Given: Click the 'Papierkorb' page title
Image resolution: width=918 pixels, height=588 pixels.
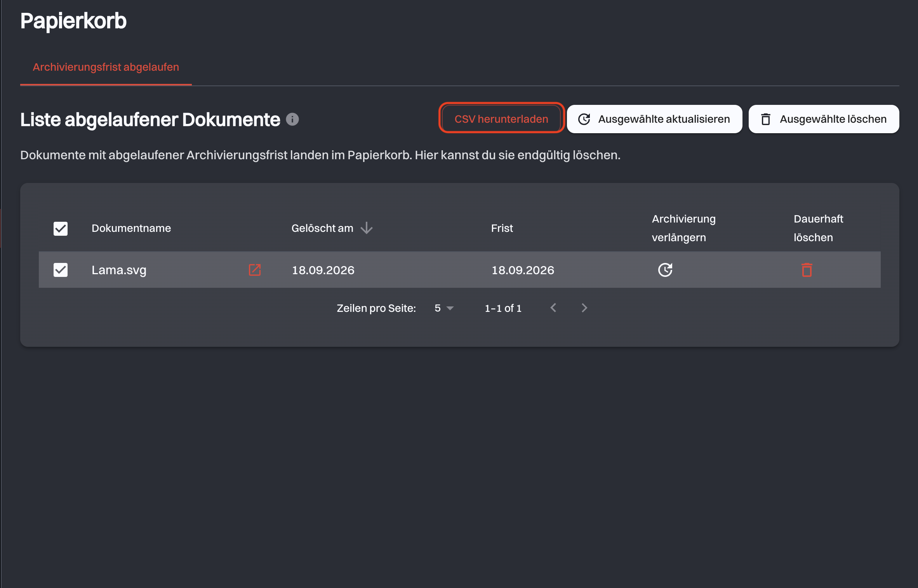Looking at the screenshot, I should tap(73, 21).
